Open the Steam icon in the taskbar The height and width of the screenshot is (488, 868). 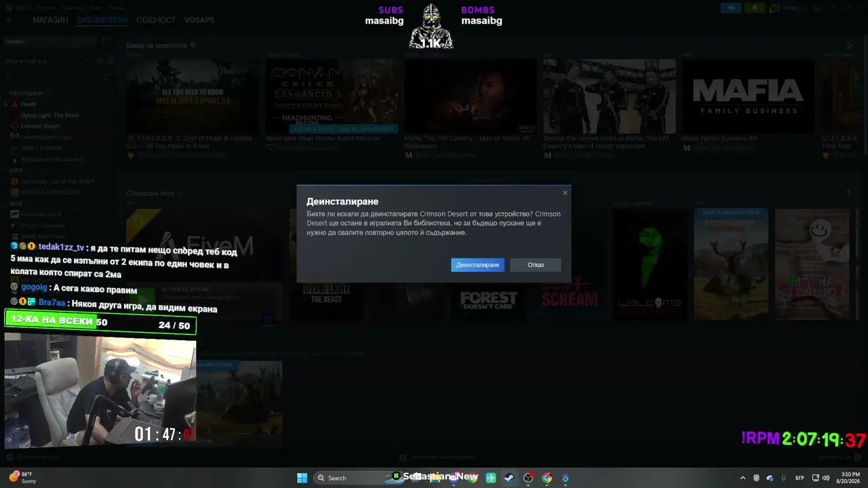tap(509, 478)
